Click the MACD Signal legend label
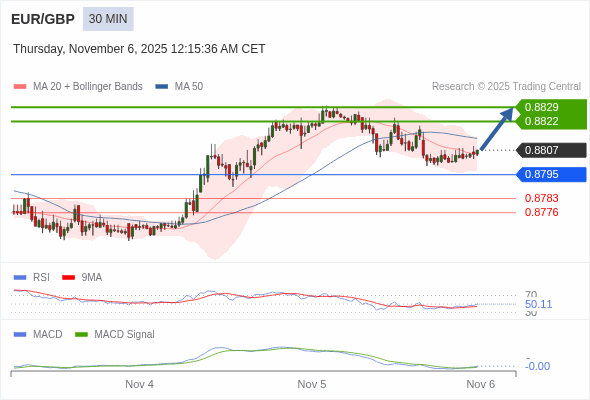The image size is (590, 400). point(125,335)
